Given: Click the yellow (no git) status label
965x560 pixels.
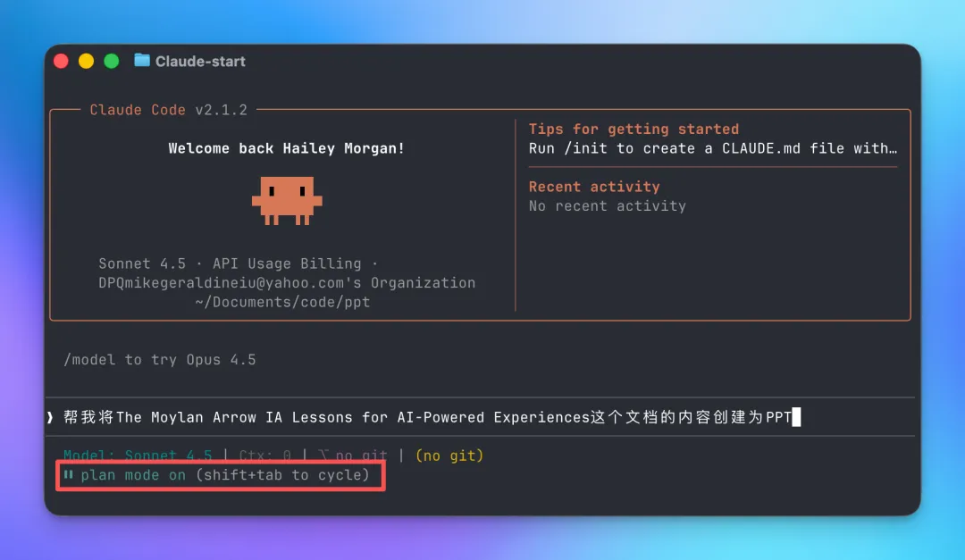Looking at the screenshot, I should click(x=449, y=456).
